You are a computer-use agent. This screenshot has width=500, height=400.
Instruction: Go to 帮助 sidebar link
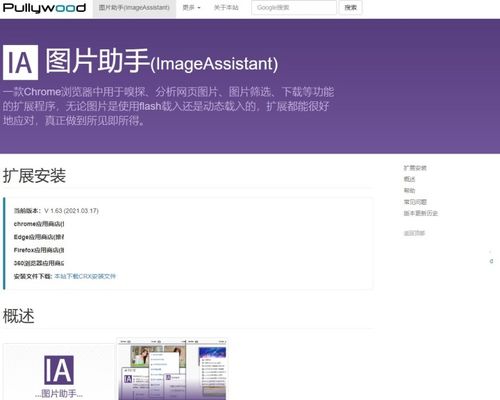click(x=409, y=191)
